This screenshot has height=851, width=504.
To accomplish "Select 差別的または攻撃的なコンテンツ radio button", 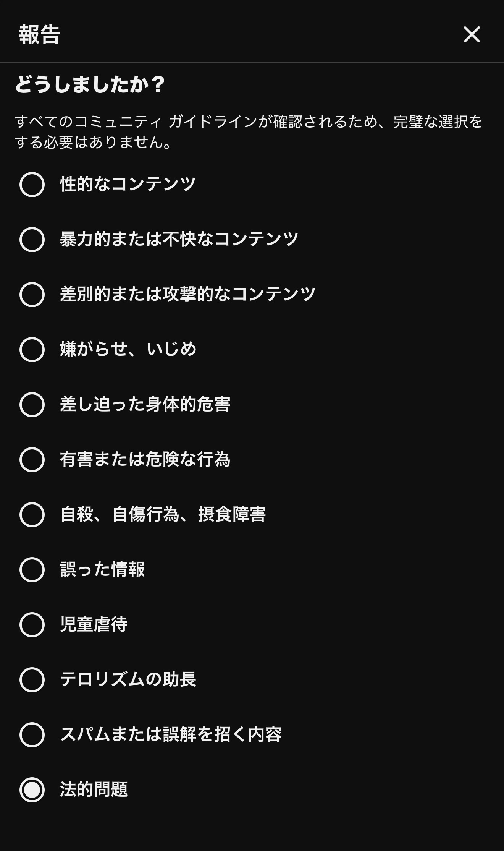I will (32, 295).
